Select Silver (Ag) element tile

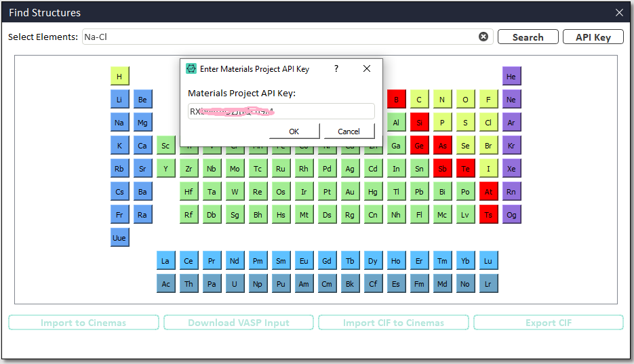pos(350,169)
